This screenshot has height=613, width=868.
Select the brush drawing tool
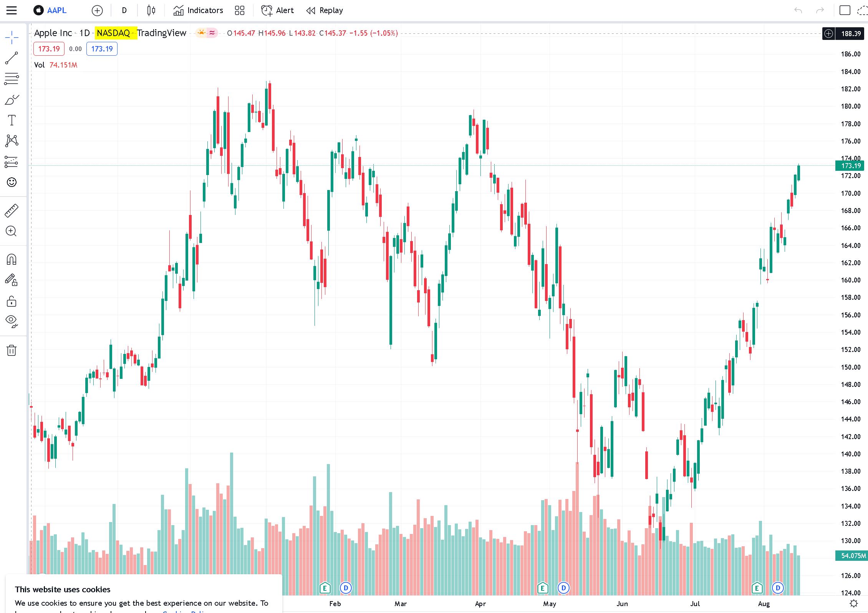tap(12, 100)
